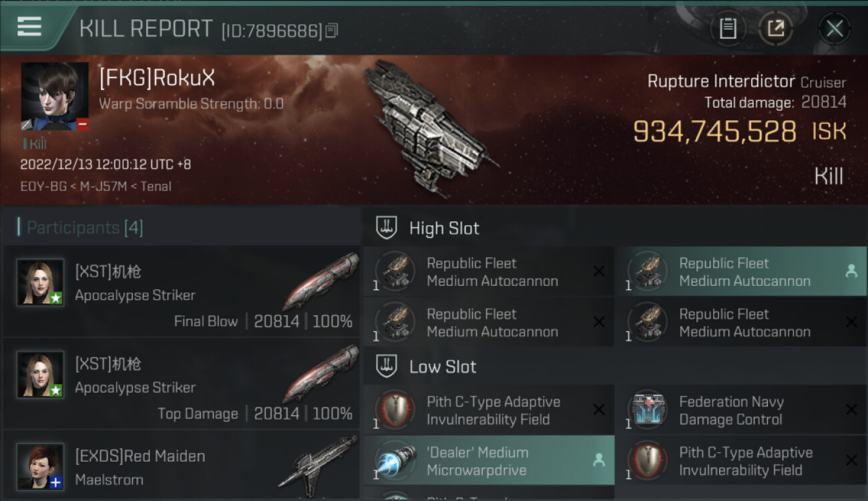Click the [FKG]RokuX pilot name
868x501 pixels.
click(157, 78)
